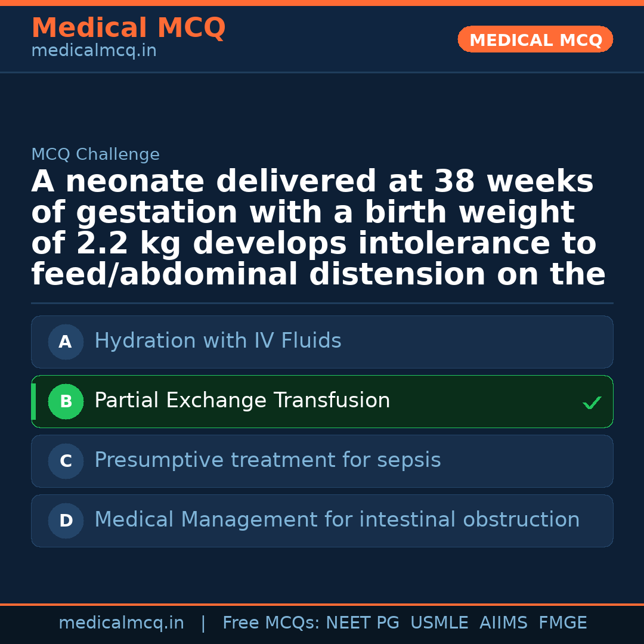Click the green checkmark on option B

pyautogui.click(x=592, y=403)
